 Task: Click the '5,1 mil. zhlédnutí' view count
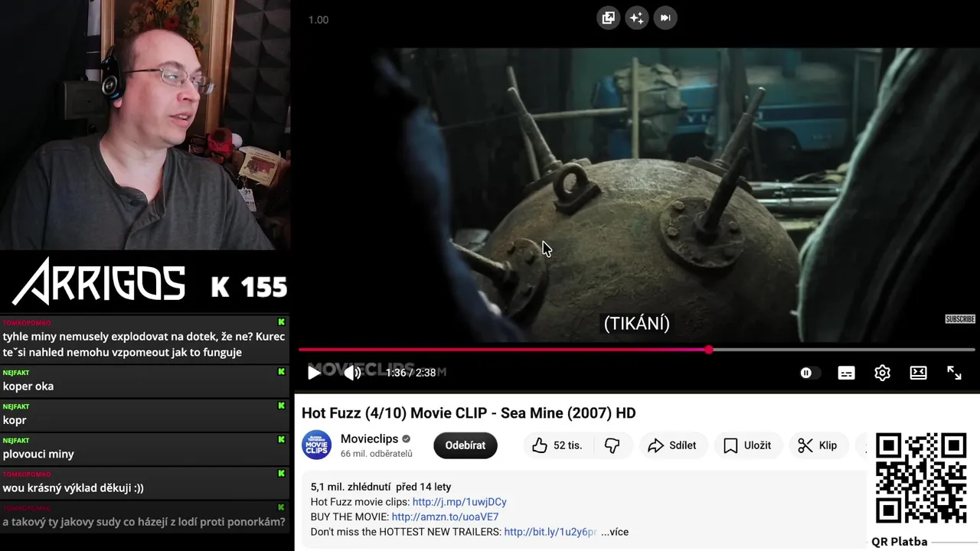tap(351, 487)
